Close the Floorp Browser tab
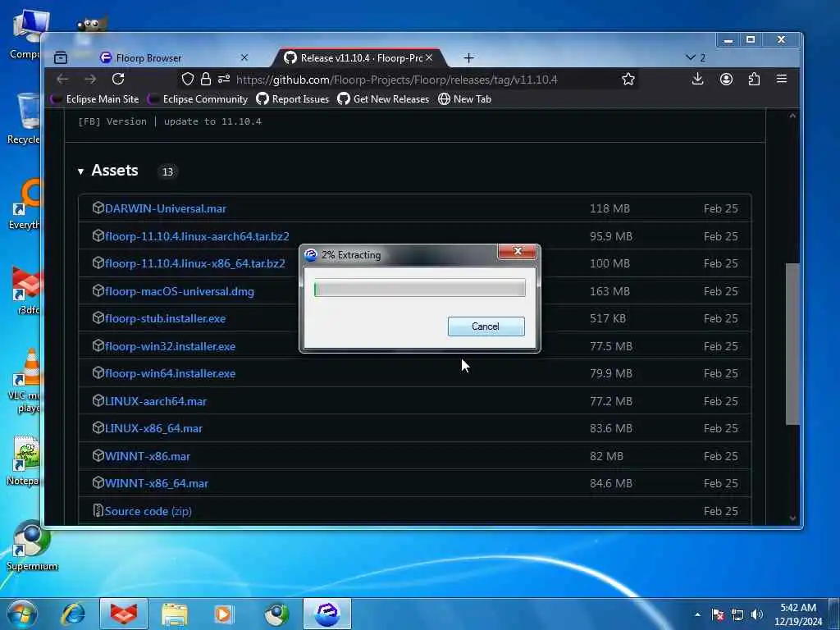 tap(244, 57)
